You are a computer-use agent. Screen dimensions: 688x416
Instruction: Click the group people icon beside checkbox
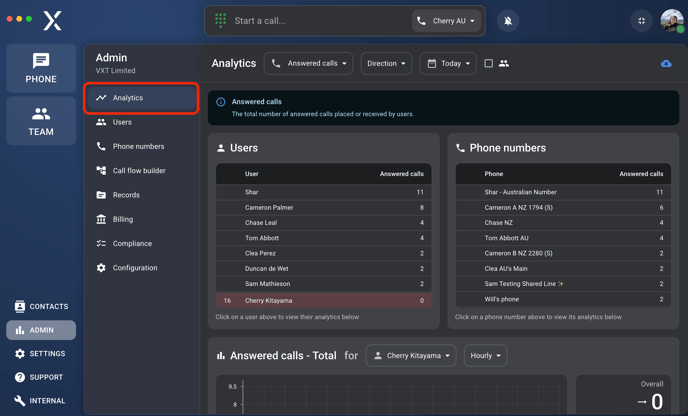point(504,63)
